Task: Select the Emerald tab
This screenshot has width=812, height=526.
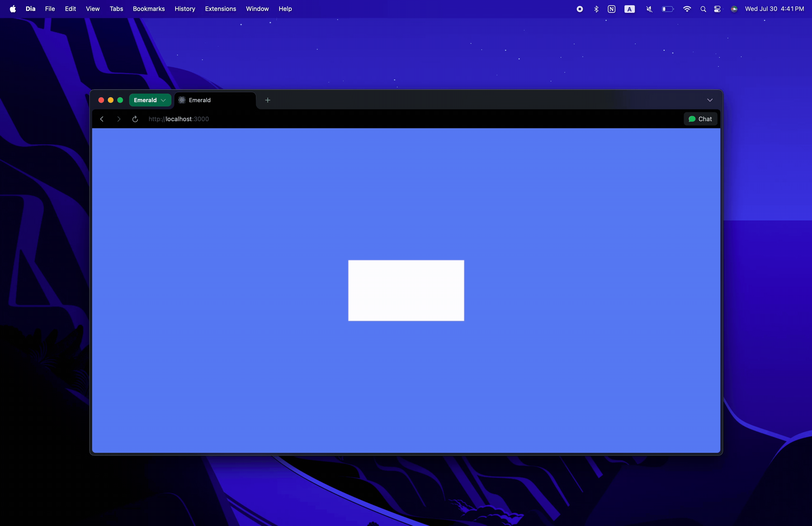Action: (x=215, y=100)
